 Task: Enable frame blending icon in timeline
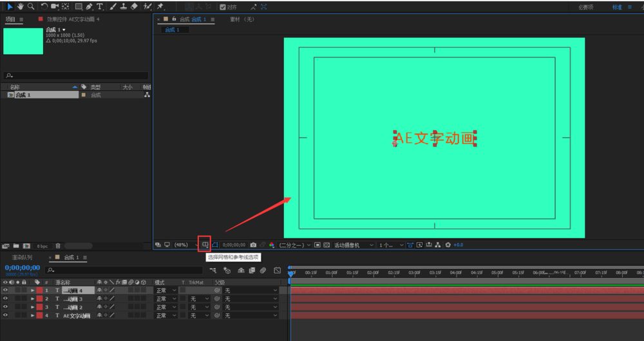point(252,270)
